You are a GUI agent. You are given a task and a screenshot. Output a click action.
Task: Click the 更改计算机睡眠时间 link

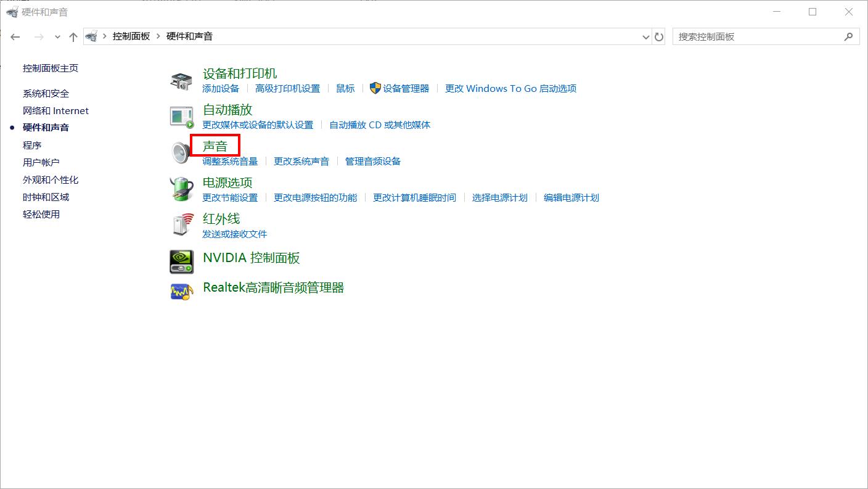click(414, 198)
